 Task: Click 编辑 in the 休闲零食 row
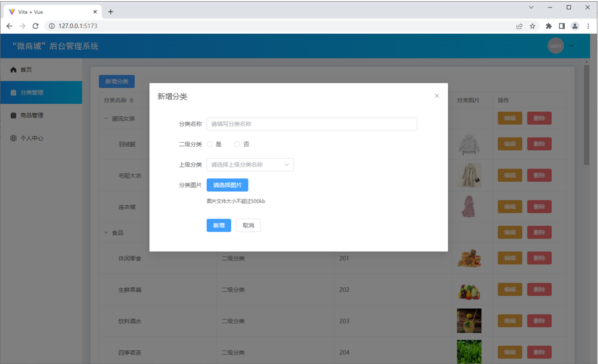pyautogui.click(x=510, y=258)
